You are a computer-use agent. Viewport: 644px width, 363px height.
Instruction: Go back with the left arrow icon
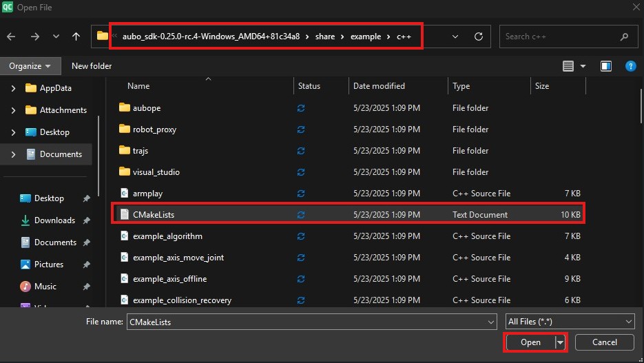coord(11,37)
